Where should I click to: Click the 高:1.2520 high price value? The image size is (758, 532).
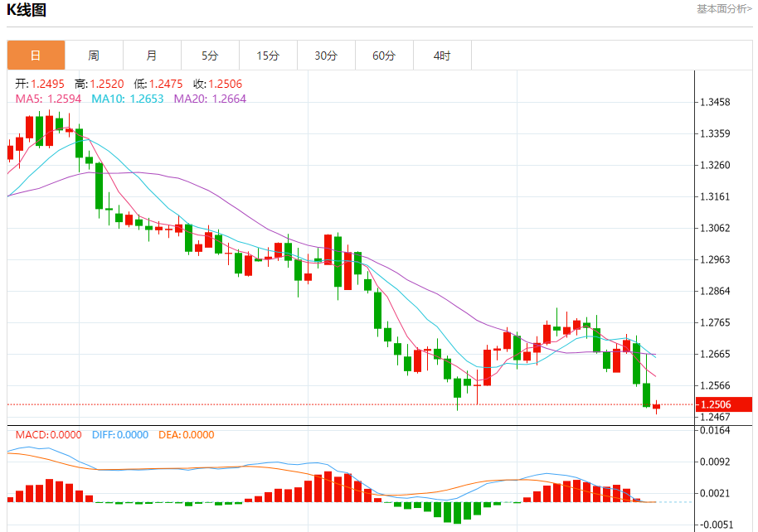(x=99, y=84)
